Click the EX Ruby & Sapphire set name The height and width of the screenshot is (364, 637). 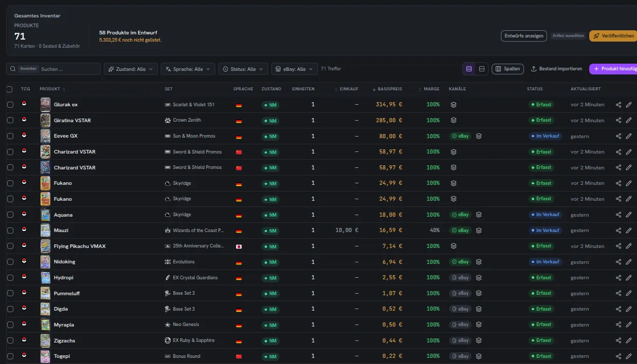coord(194,340)
